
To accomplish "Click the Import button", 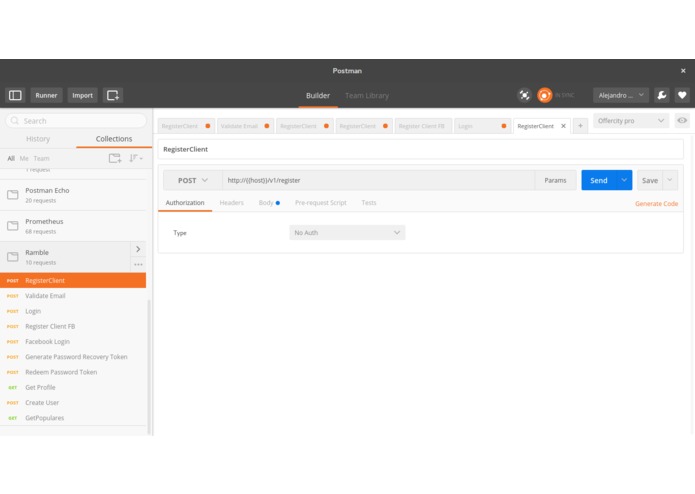I will tap(82, 95).
